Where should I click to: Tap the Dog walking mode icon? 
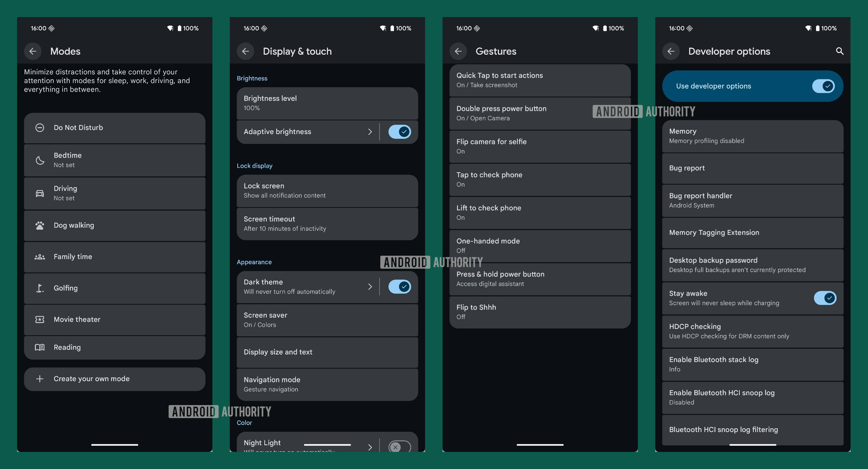(39, 224)
